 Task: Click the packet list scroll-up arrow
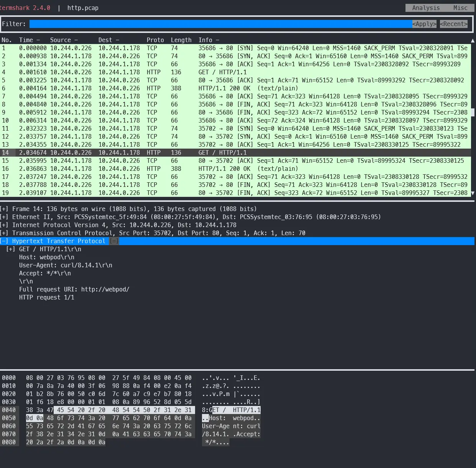[473, 40]
